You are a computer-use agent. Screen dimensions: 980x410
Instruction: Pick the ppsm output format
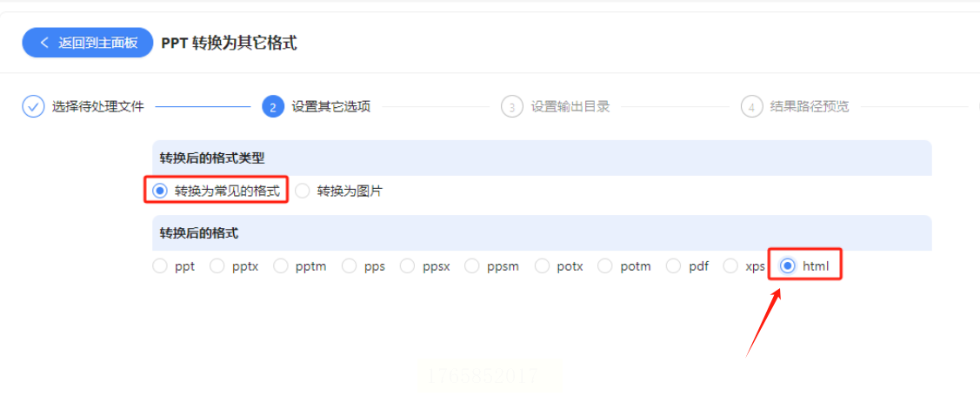click(x=472, y=266)
